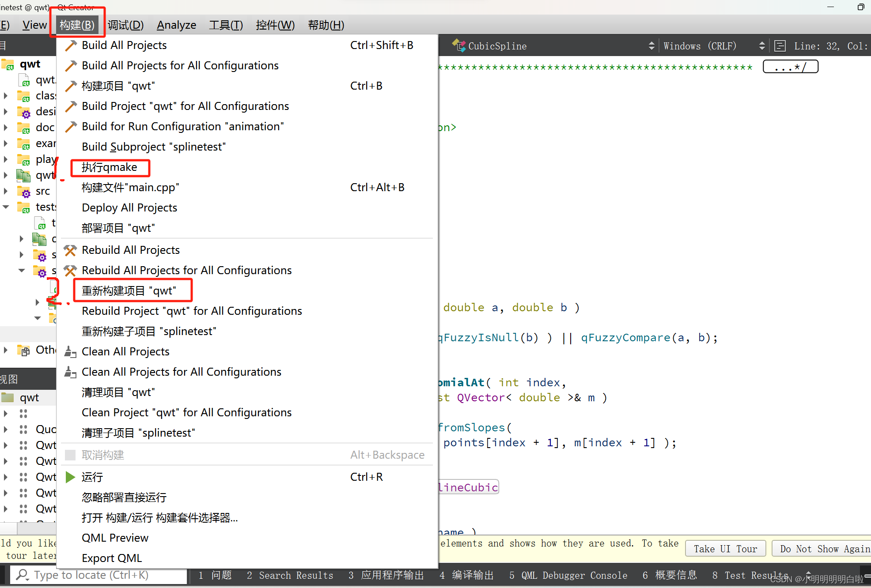The height and width of the screenshot is (588, 871).
Task: Open the Analyze menu
Action: pos(176,25)
